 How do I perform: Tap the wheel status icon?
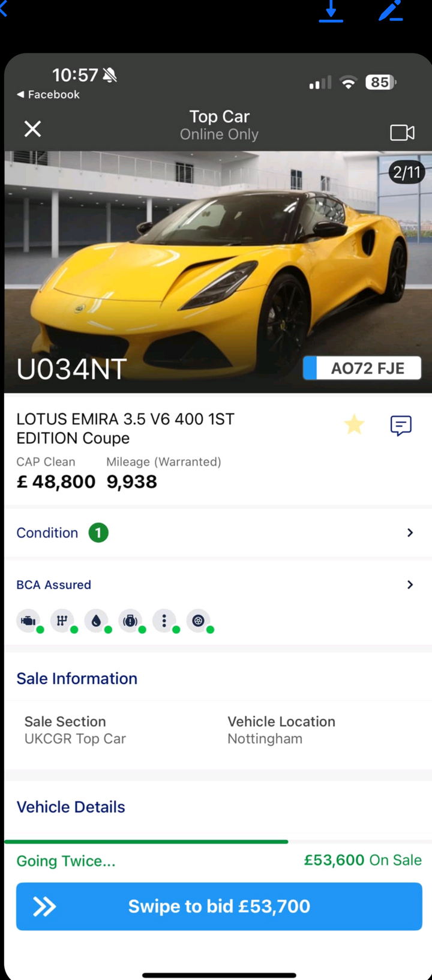(198, 621)
